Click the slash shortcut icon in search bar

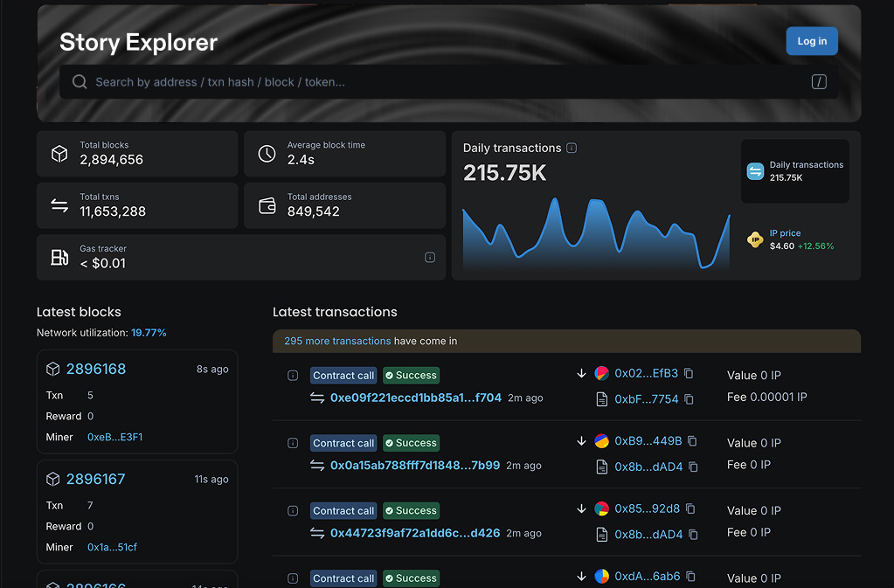(x=819, y=82)
